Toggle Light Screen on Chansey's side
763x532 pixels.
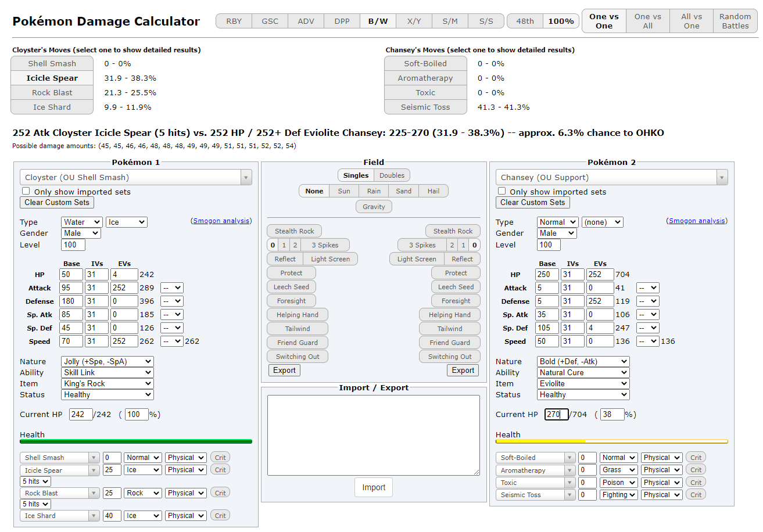[417, 259]
